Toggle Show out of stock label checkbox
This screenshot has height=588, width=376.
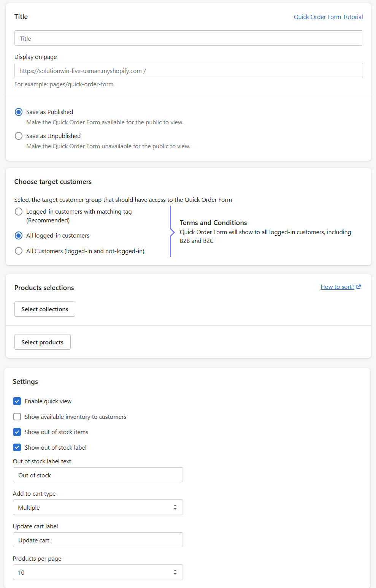point(17,448)
